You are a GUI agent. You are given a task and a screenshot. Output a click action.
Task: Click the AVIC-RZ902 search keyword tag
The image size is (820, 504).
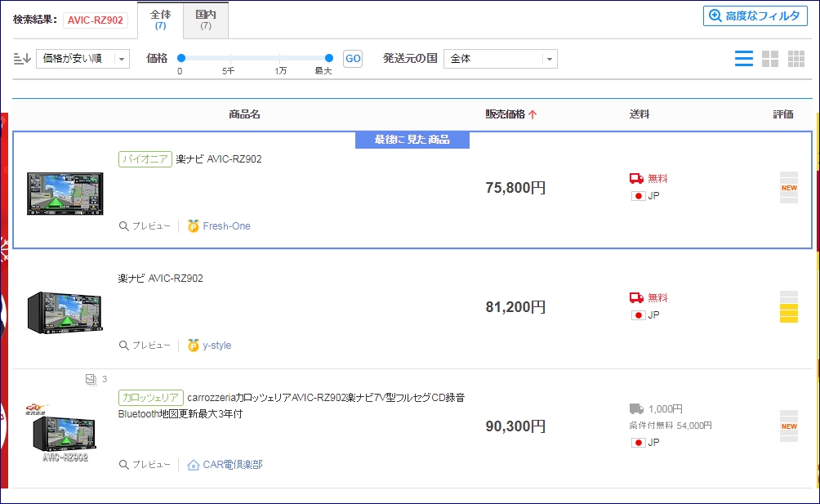[96, 20]
